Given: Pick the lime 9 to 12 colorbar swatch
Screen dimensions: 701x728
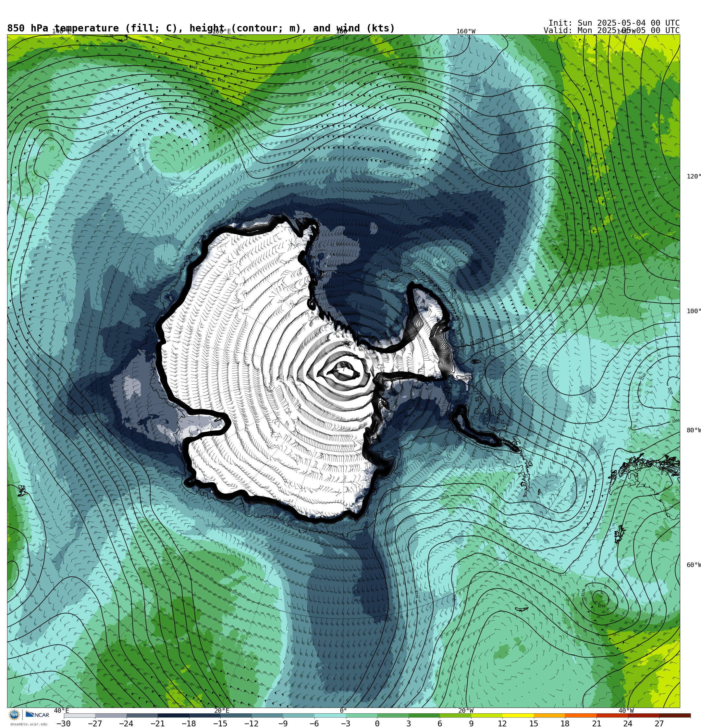Looking at the screenshot, I should [487, 715].
